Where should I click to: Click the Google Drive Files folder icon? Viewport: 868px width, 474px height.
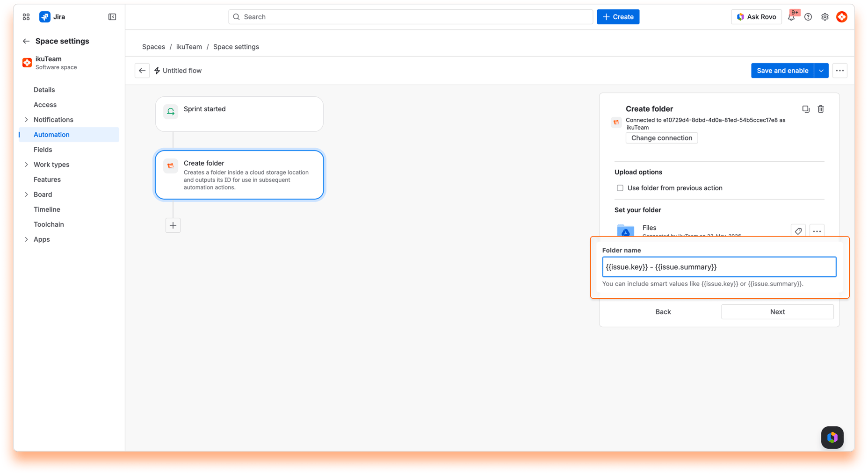pyautogui.click(x=626, y=231)
